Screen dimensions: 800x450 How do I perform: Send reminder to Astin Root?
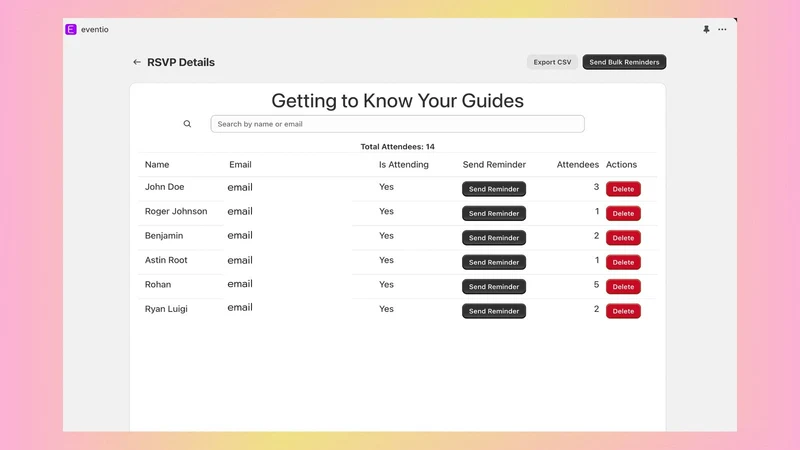pos(494,262)
